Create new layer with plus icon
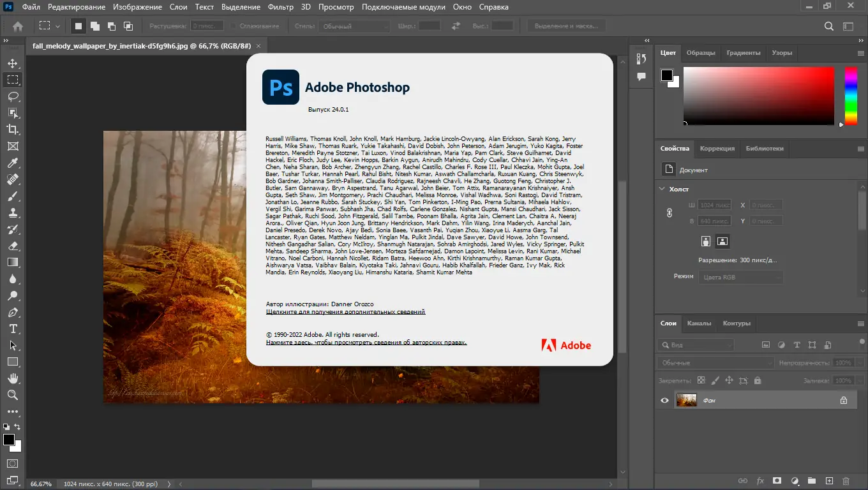Screen dimensions: 868x490 tap(829, 480)
